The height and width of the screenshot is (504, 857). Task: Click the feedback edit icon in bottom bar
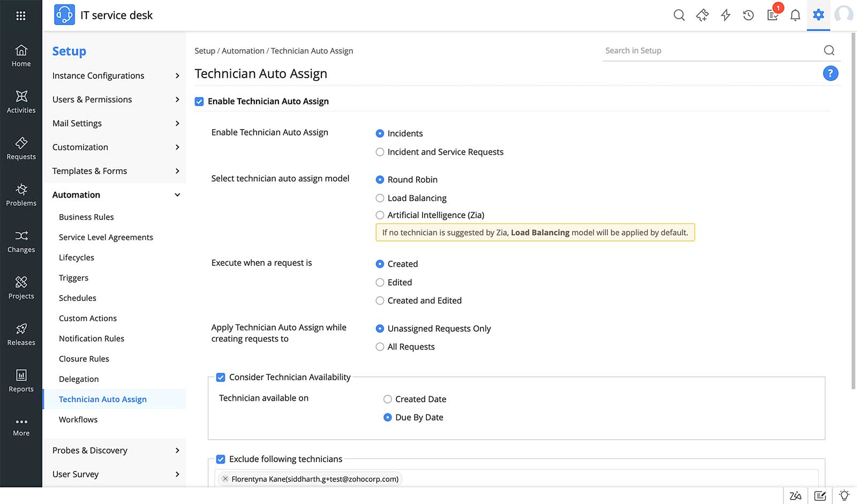(820, 495)
